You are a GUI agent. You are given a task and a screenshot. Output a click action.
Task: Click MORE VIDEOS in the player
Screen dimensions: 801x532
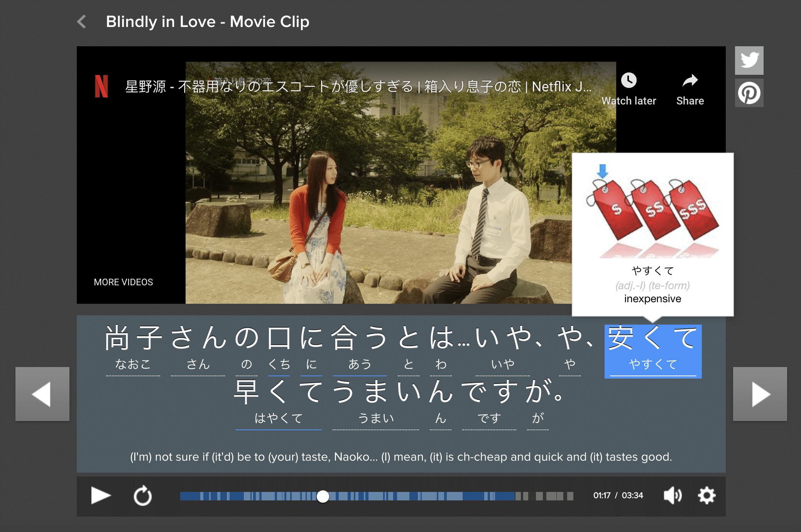(x=123, y=282)
